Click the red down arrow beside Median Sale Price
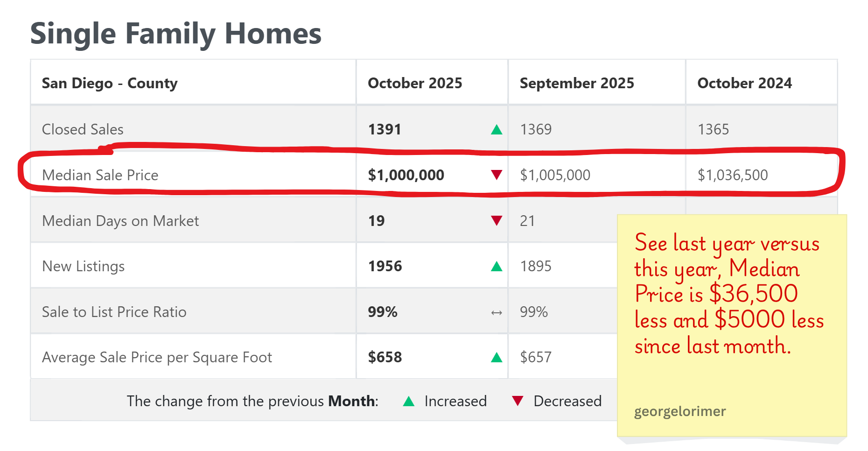The width and height of the screenshot is (868, 451). coord(497,175)
